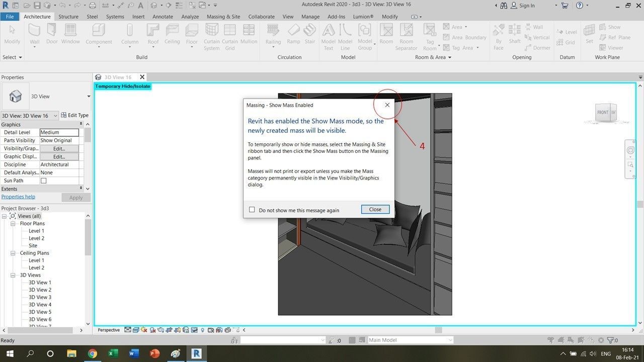Choose the Ramp tool

[293, 34]
